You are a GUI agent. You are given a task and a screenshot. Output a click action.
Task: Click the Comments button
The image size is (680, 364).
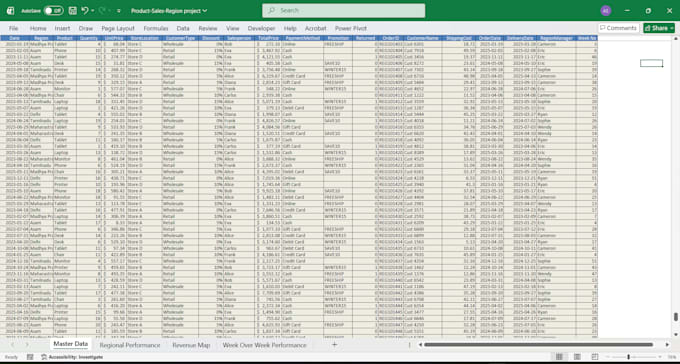pyautogui.click(x=619, y=28)
